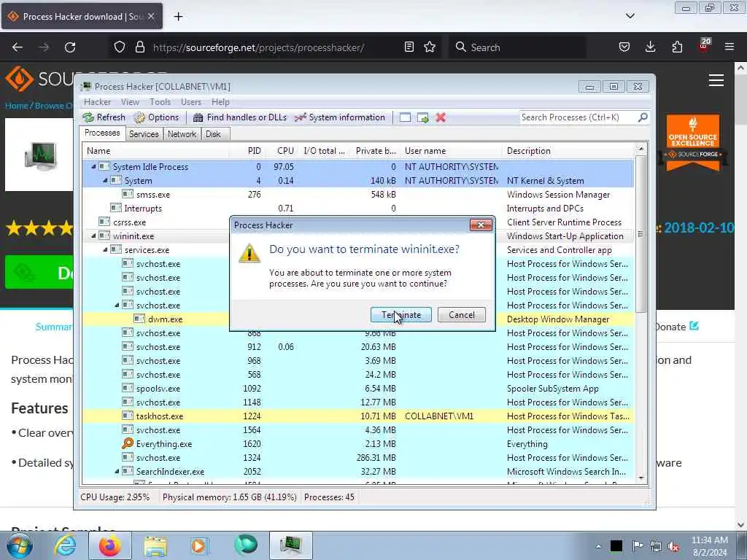
Task: Click the smss.exe process icon
Action: coord(127,194)
